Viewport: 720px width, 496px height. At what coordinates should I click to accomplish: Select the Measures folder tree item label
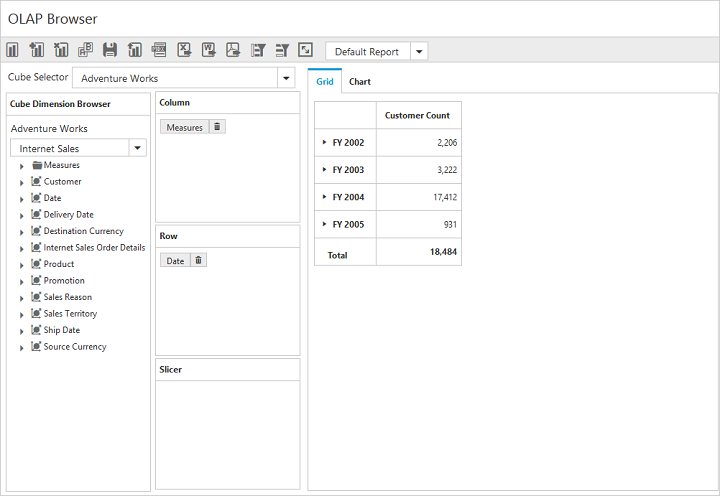62,165
